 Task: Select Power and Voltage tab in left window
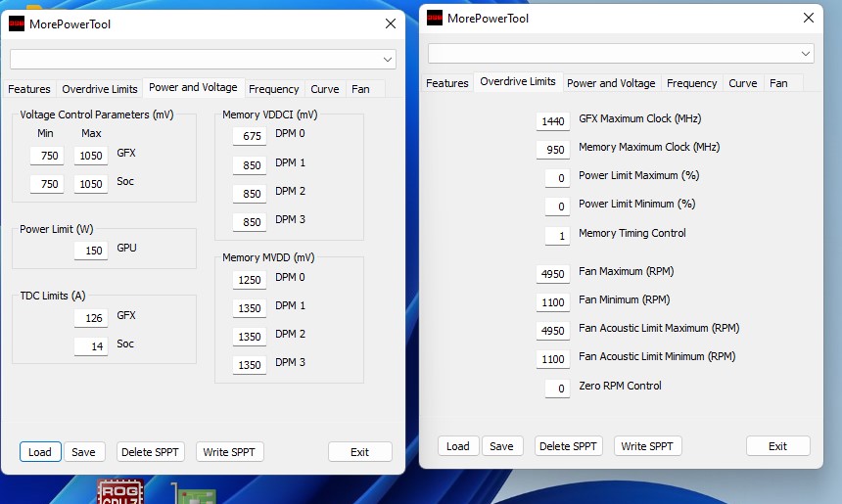click(x=193, y=87)
